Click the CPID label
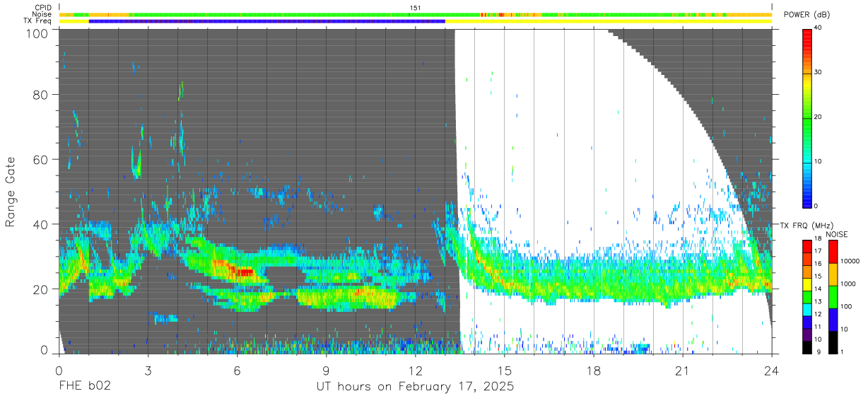The height and width of the screenshot is (401, 868). tap(42, 7)
